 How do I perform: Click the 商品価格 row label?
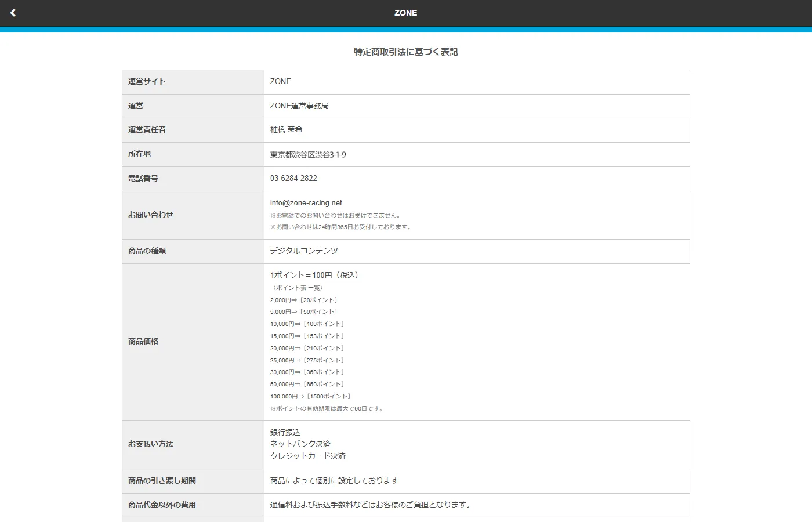pyautogui.click(x=143, y=341)
